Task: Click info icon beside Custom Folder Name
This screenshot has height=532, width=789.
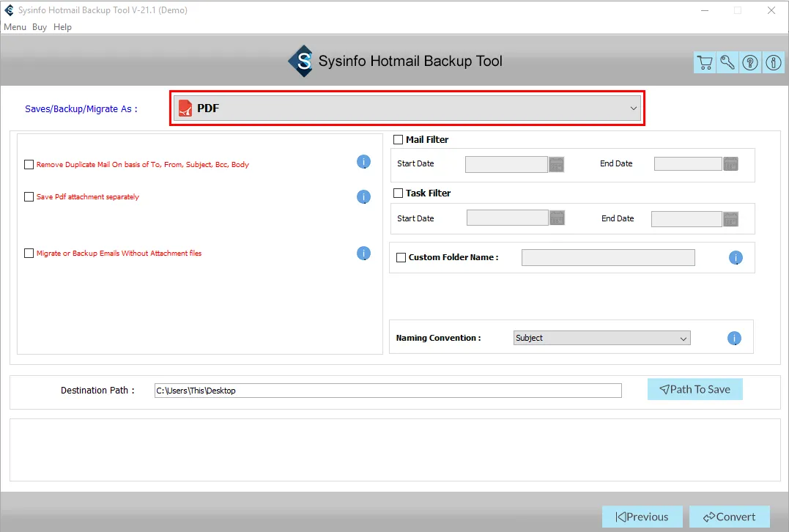Action: pos(736,258)
